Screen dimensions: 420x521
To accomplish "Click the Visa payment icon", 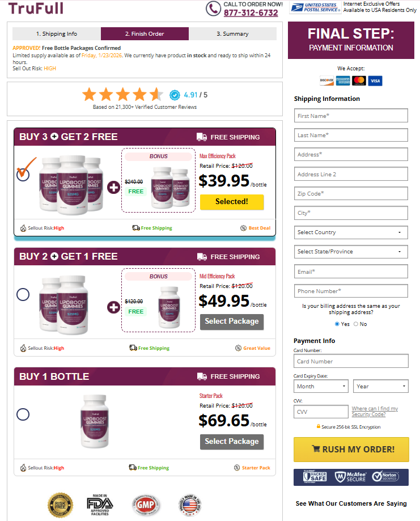I will (374, 81).
